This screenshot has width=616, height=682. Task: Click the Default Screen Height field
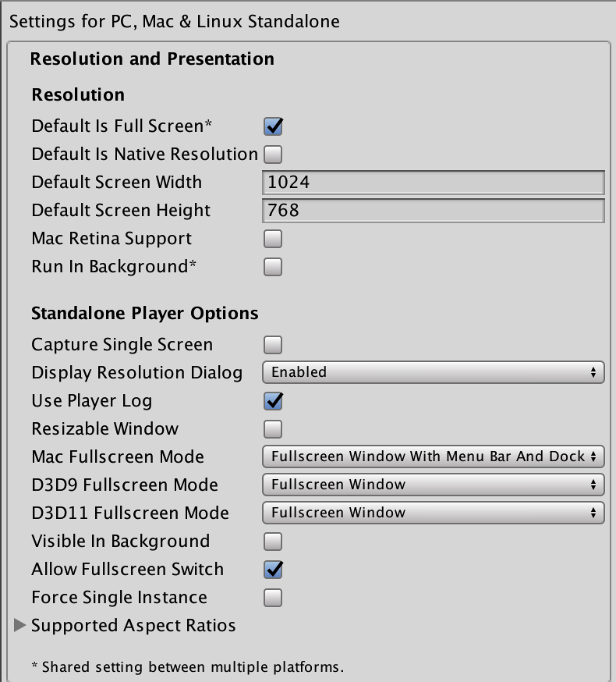433,211
